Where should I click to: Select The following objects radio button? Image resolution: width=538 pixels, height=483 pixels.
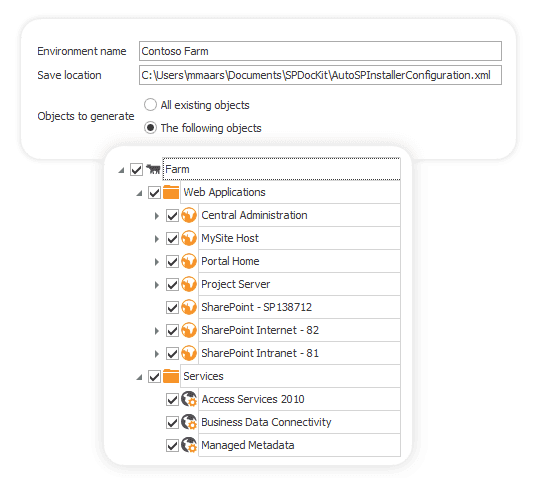point(150,128)
